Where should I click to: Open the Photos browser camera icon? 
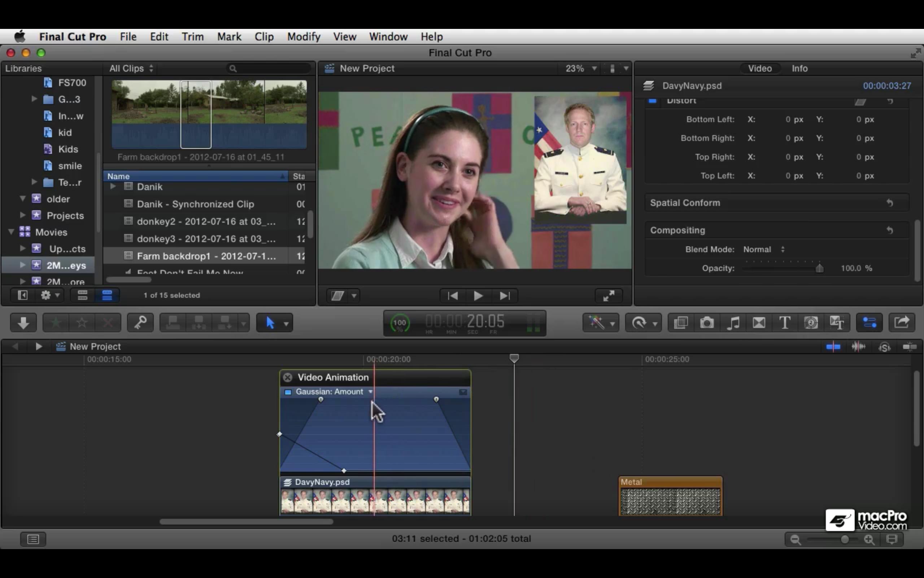pos(707,323)
